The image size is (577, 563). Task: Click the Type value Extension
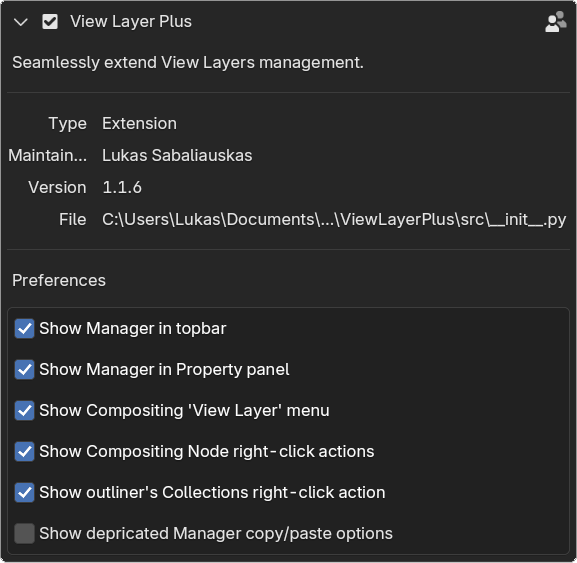tap(139, 123)
